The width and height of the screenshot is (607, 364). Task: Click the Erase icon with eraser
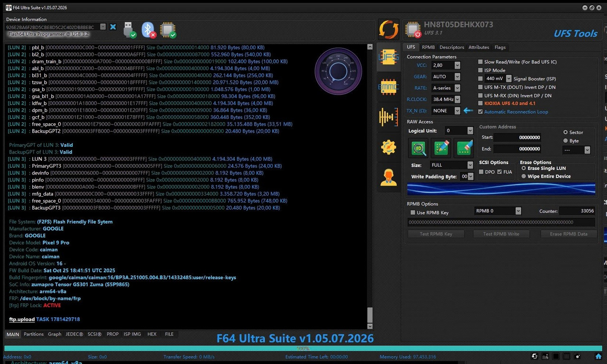(464, 148)
